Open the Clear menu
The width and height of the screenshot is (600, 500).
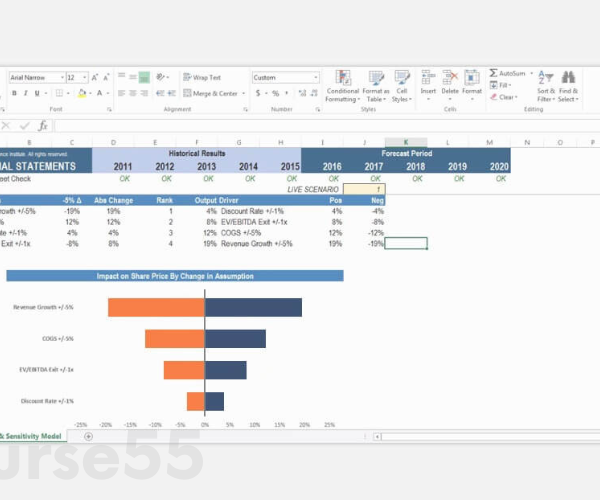[504, 97]
